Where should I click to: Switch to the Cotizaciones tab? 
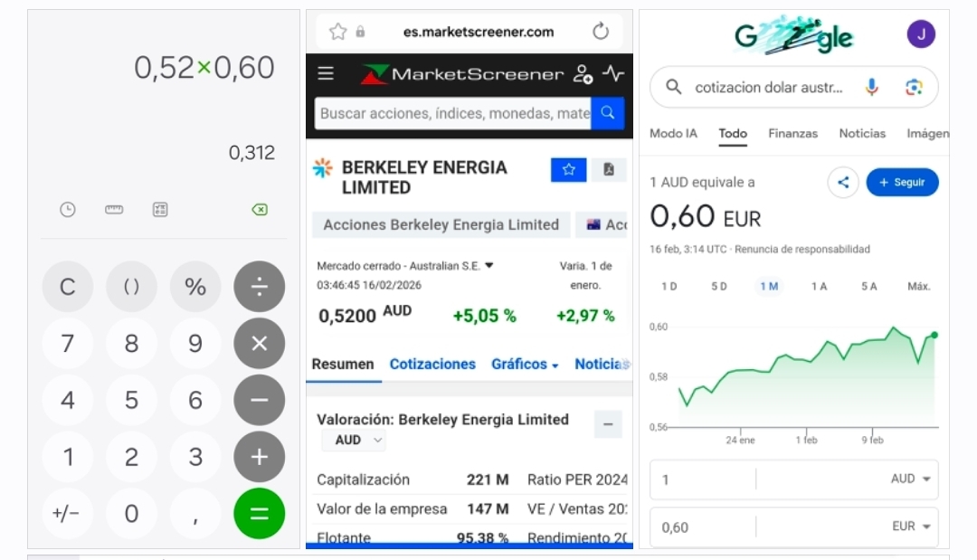pyautogui.click(x=432, y=364)
